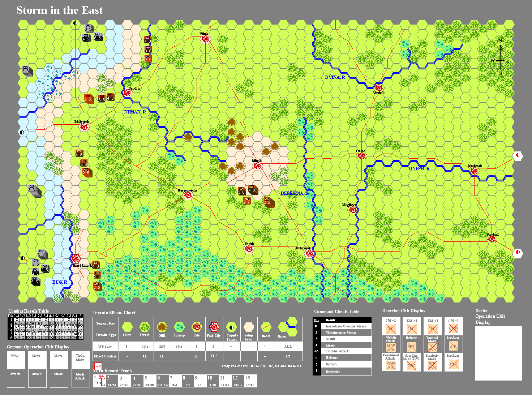Click the DVINA. R river label

[x=335, y=77]
